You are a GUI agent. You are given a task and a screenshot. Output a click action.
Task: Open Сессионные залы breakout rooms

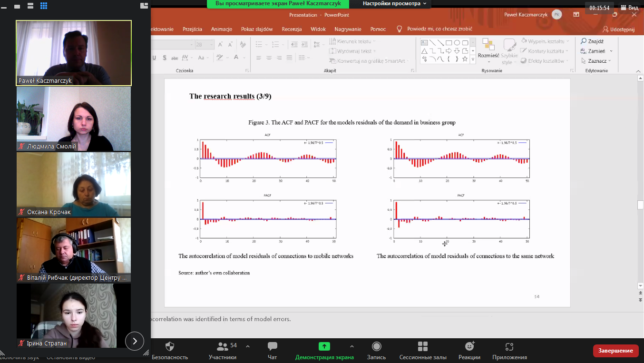point(423,351)
